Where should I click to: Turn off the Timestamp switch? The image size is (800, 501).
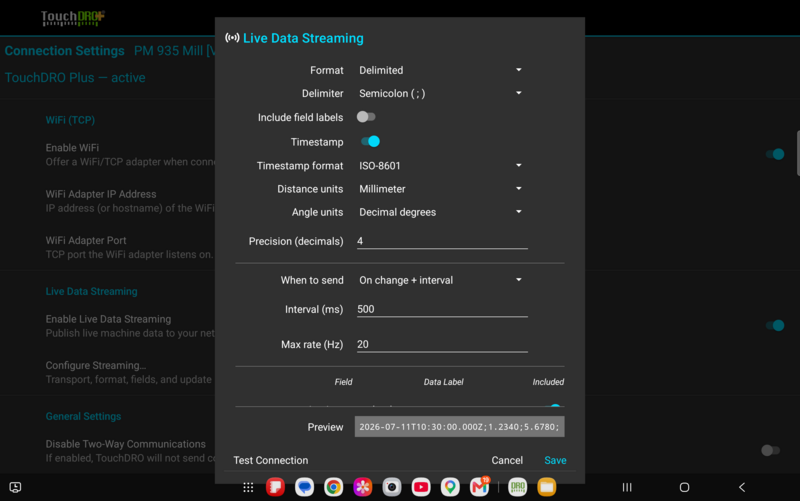click(370, 141)
